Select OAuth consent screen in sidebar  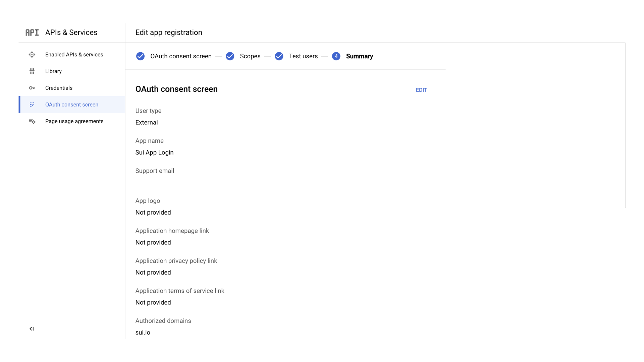click(x=72, y=105)
